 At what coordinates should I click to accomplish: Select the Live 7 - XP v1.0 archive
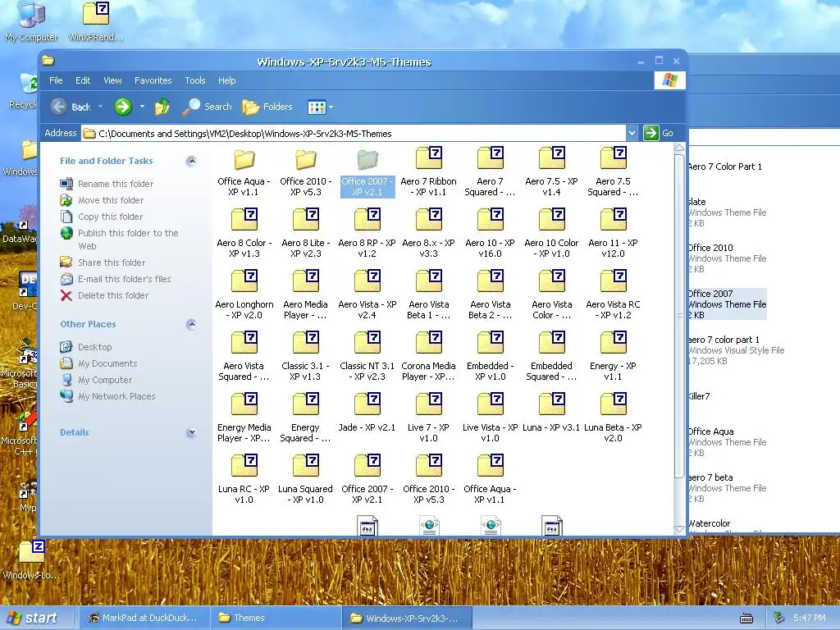point(428,418)
